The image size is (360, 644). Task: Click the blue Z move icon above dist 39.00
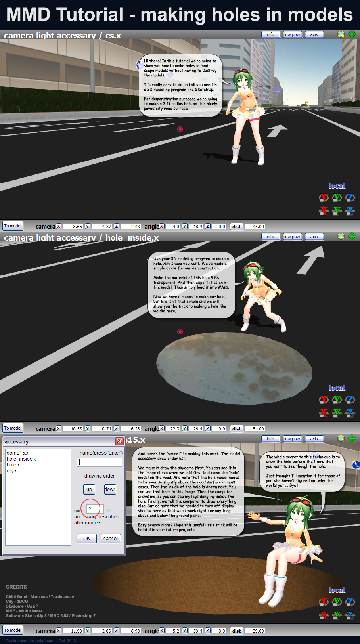350,615
